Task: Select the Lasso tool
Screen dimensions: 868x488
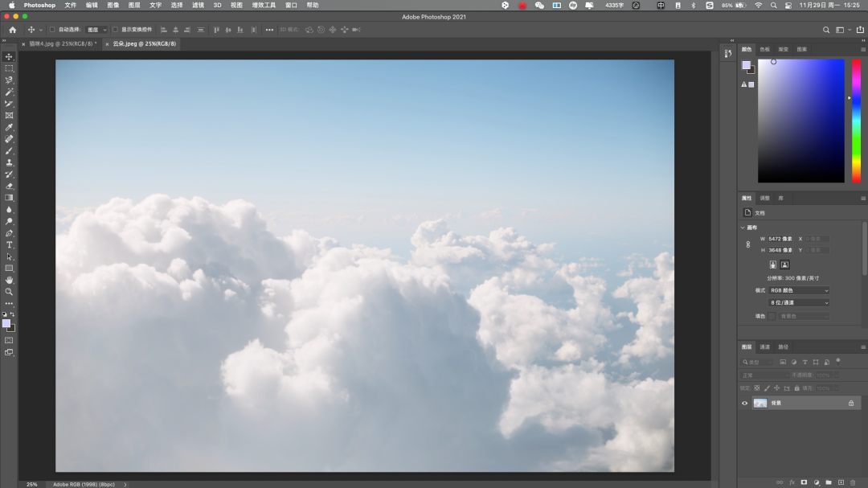Action: pyautogui.click(x=10, y=80)
